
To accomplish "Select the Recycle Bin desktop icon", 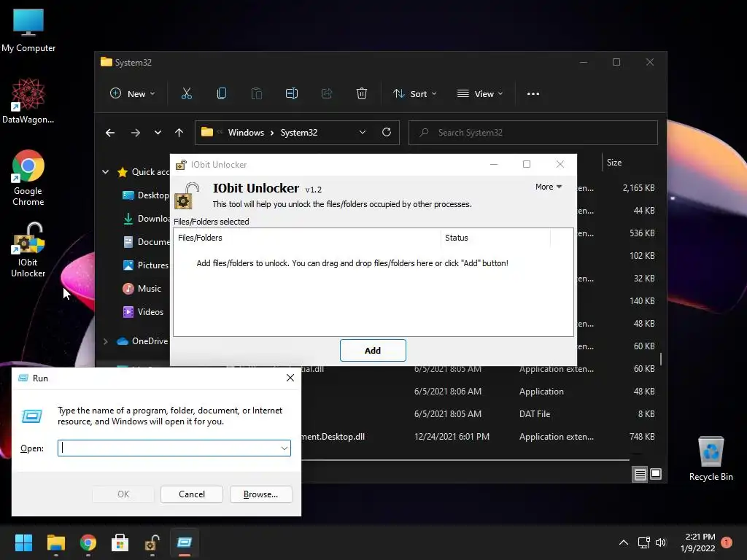I will 711,459.
